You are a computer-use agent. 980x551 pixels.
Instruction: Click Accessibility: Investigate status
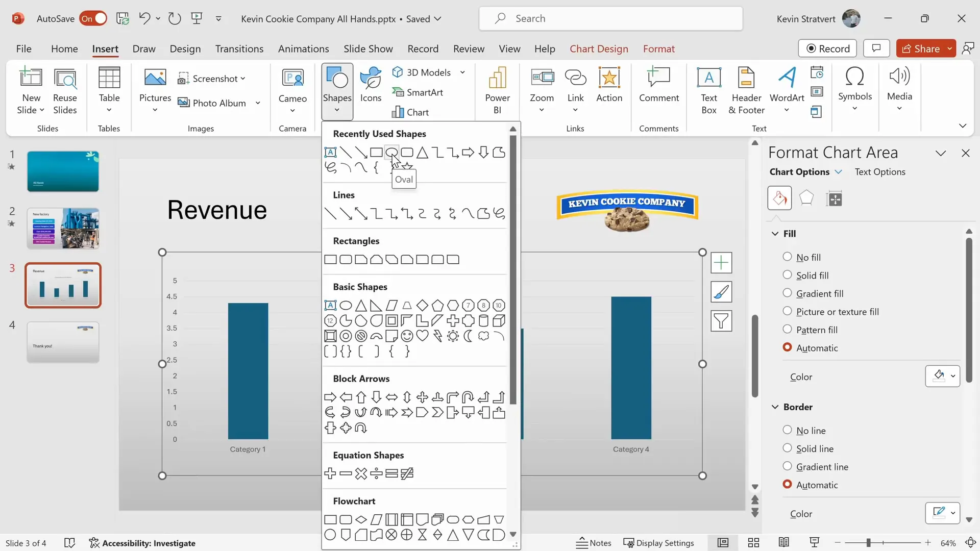pyautogui.click(x=142, y=543)
